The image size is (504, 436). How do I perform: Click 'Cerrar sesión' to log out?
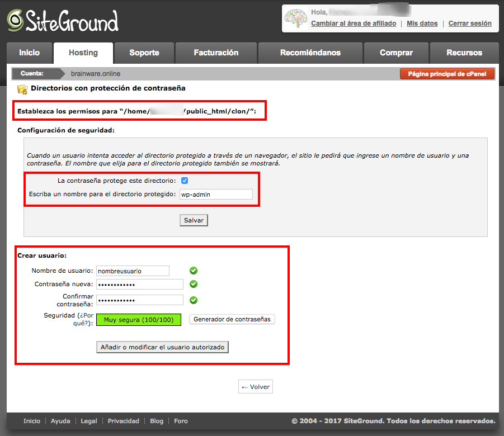(x=470, y=23)
